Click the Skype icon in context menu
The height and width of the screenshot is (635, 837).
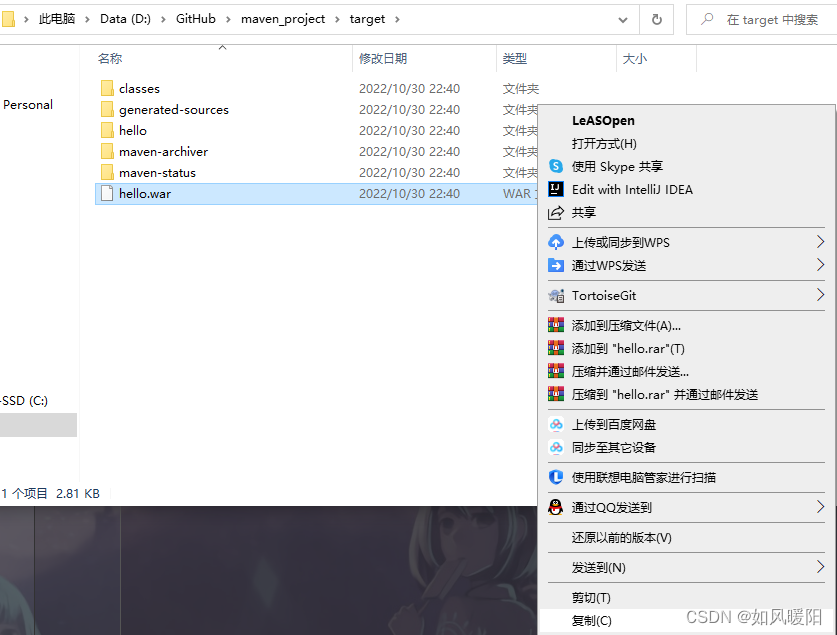pos(556,166)
